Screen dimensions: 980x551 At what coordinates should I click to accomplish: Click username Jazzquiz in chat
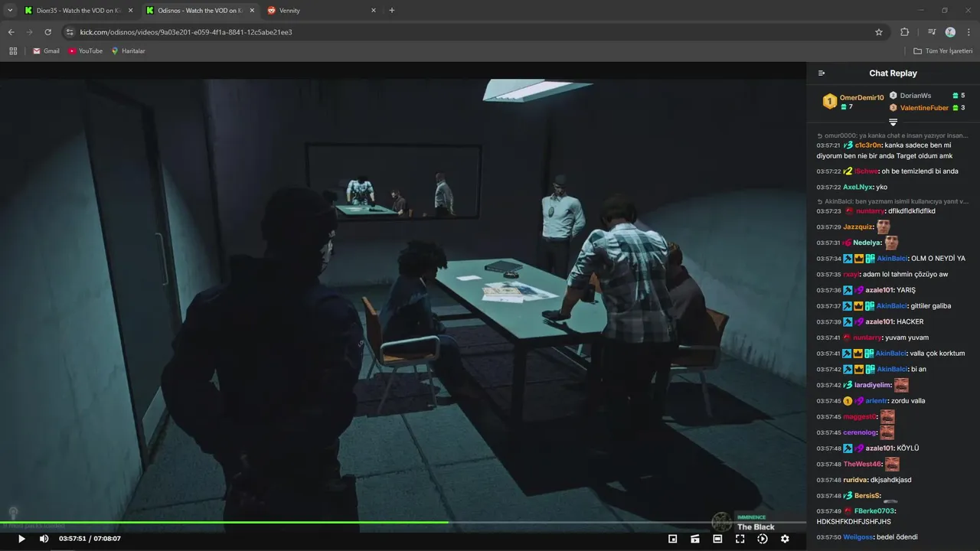pyautogui.click(x=858, y=227)
